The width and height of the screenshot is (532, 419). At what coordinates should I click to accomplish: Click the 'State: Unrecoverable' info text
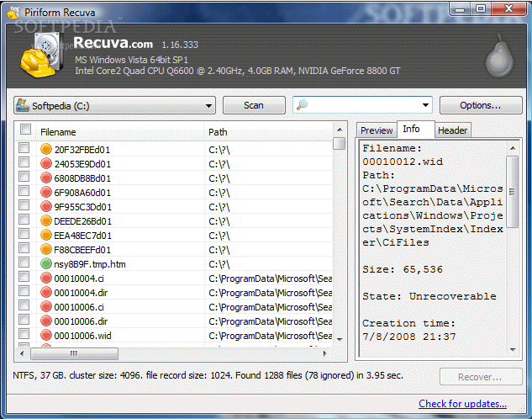coord(429,296)
